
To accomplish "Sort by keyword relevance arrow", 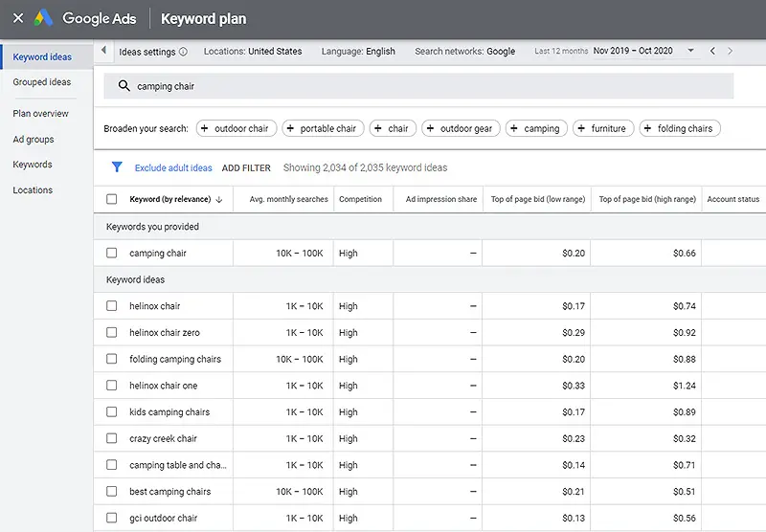I will coord(219,199).
